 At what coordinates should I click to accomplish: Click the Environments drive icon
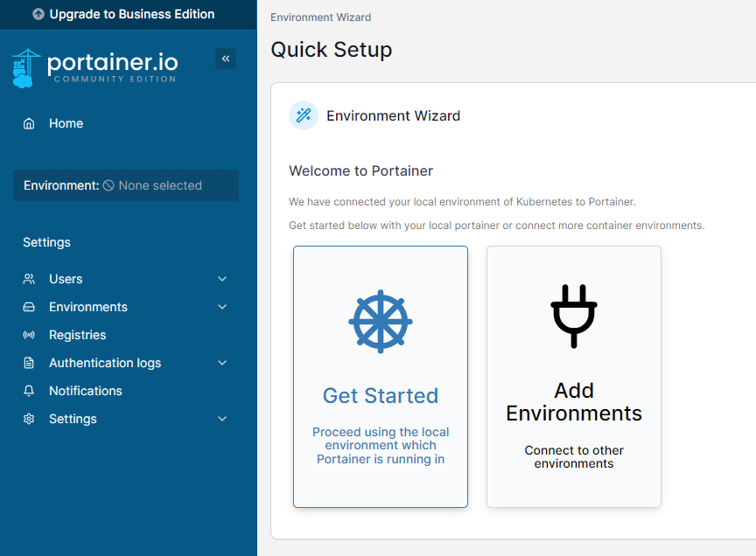pos(29,307)
